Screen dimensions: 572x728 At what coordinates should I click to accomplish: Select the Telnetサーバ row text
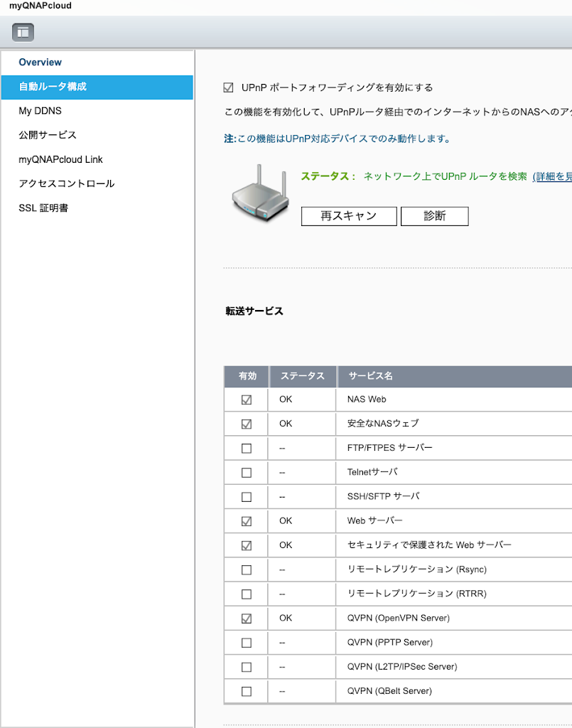click(x=372, y=472)
